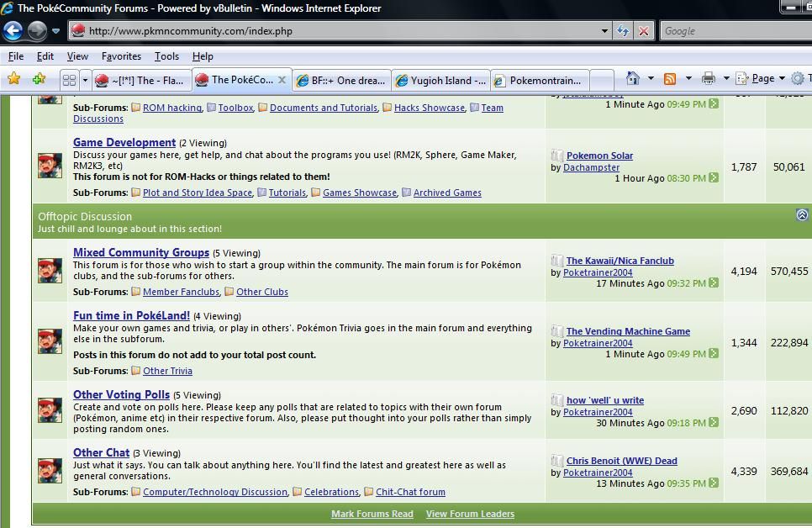Go back with the browser Back arrow
The width and height of the screenshot is (812, 528).
[x=13, y=31]
